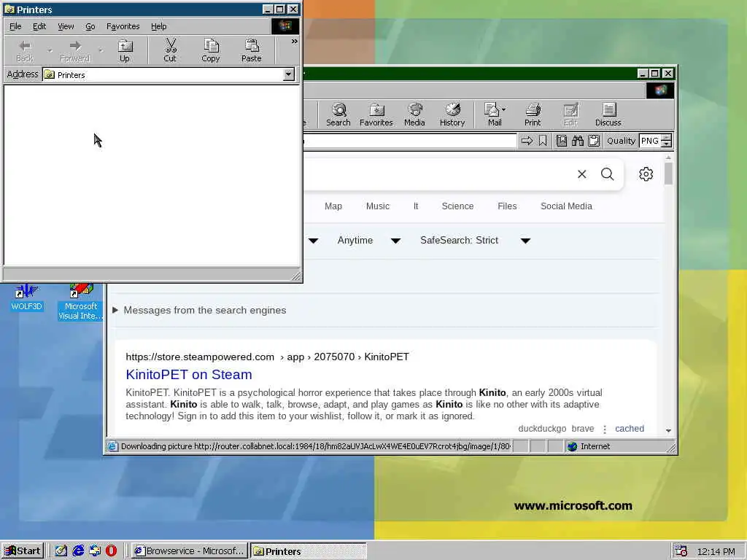Open the Anytime time range dropdown

(x=368, y=241)
